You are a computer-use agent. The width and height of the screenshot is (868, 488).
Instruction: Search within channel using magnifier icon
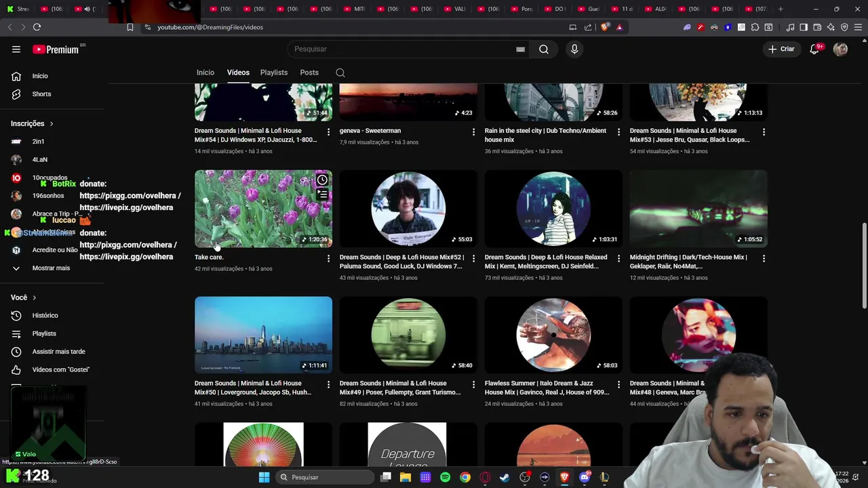pos(340,73)
